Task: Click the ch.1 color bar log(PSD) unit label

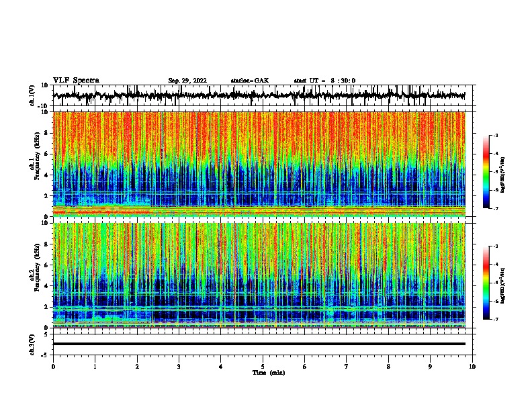Action: 502,175
